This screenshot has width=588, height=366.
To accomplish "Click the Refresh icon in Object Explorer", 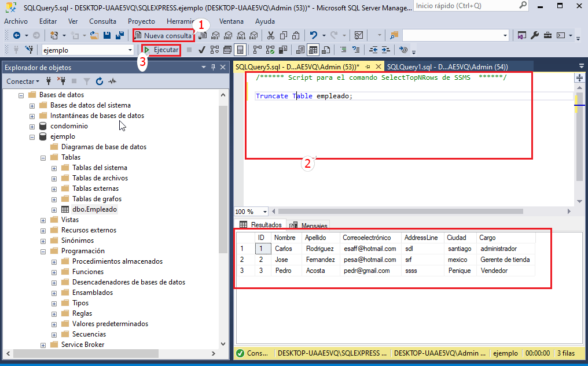I will [x=100, y=81].
